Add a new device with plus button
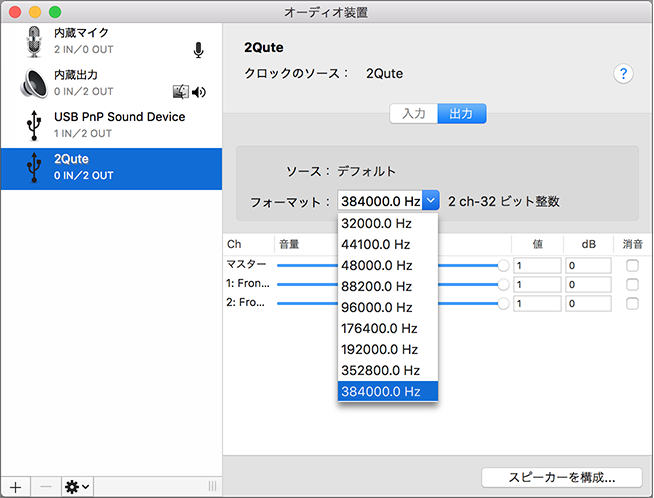 point(15,487)
